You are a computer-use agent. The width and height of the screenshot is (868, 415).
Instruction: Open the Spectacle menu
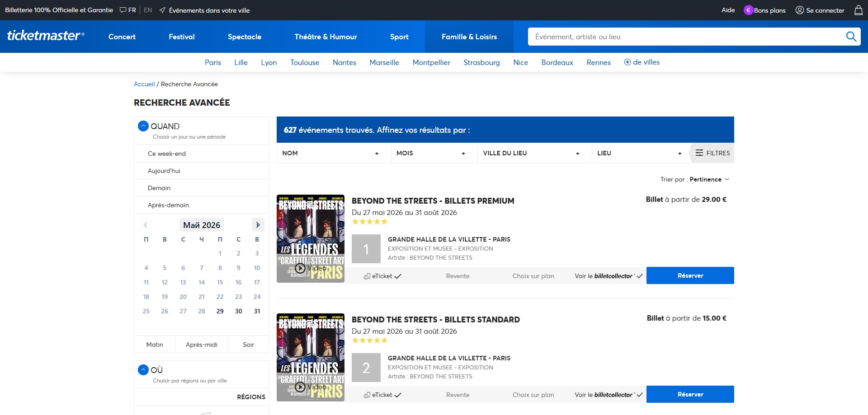(245, 37)
